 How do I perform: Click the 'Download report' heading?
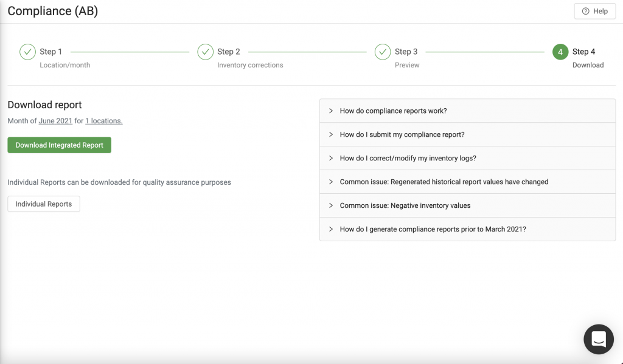pos(44,105)
